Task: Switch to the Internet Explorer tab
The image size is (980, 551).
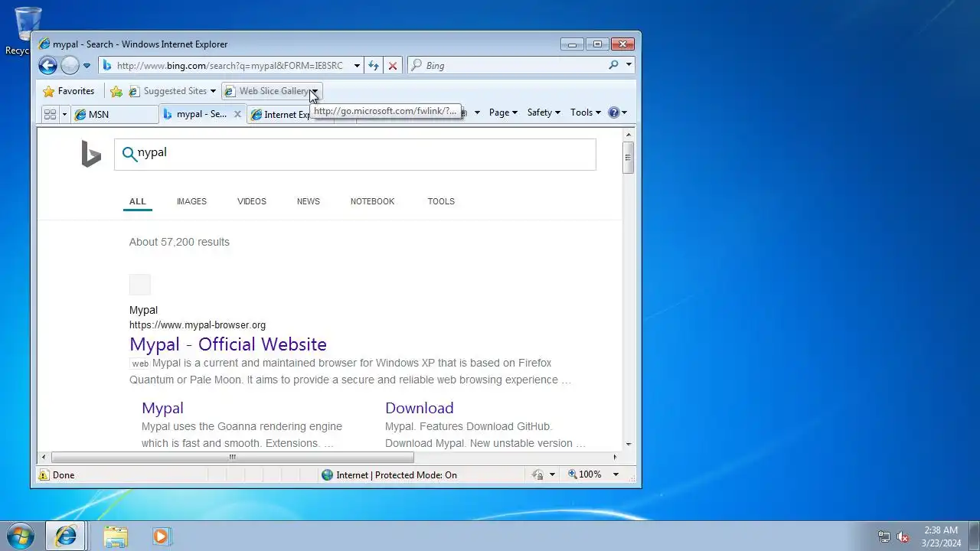Action: [x=280, y=115]
